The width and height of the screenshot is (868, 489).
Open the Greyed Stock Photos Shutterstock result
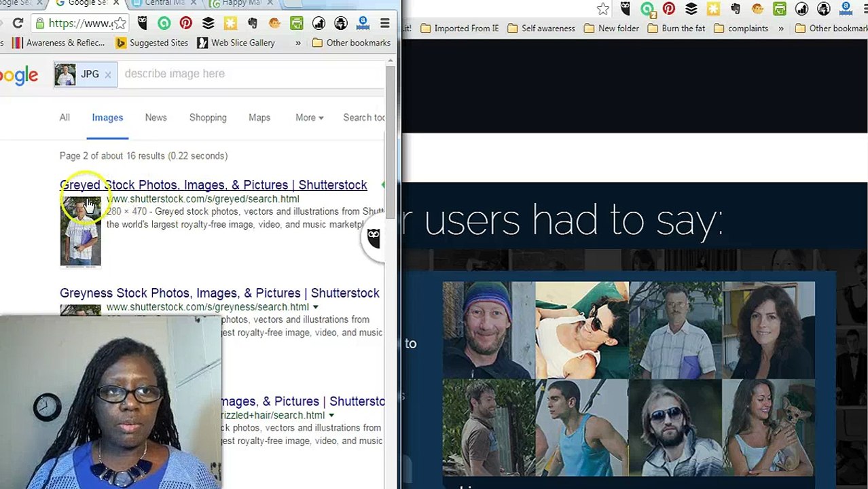[x=213, y=185]
